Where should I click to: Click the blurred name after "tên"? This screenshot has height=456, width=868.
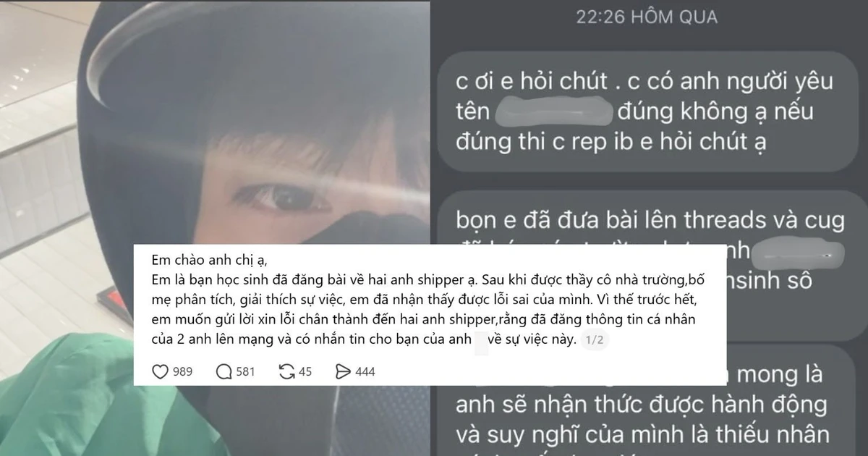pos(553,113)
